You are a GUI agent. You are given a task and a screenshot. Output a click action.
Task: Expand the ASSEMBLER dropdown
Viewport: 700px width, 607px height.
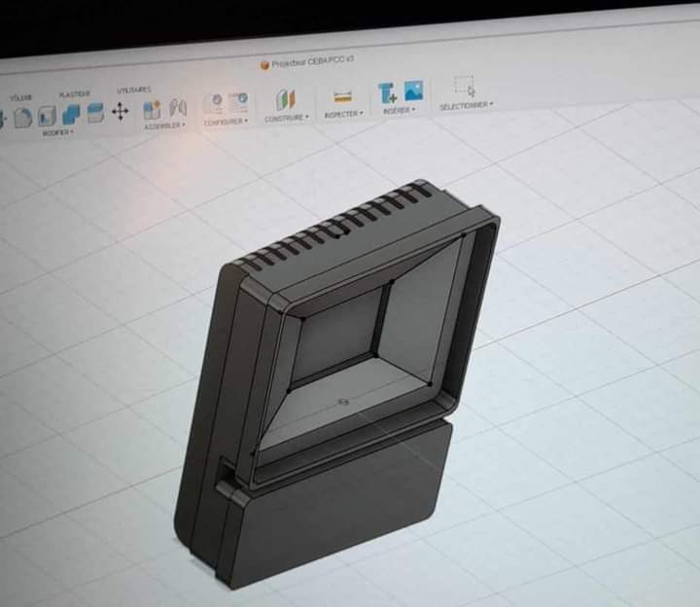coord(164,125)
